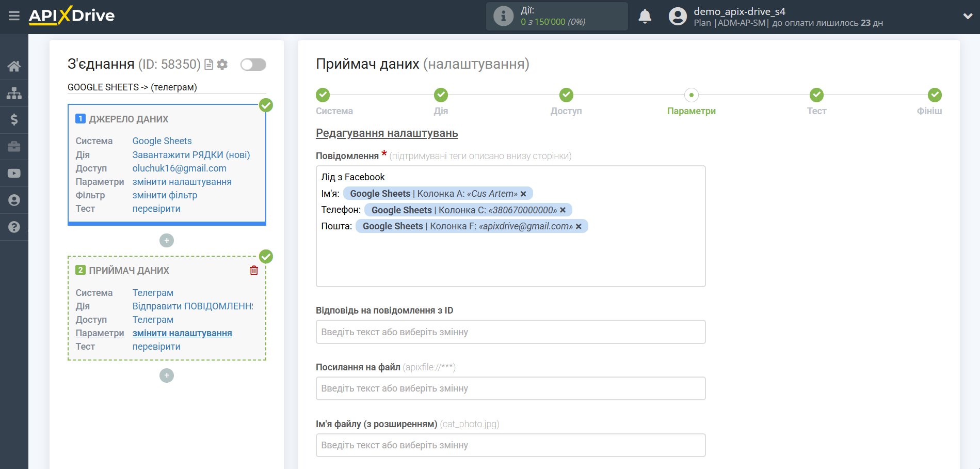Screen dimensions: 980x469
Task: Click the 'змінити фільтр' link
Action: [x=165, y=195]
